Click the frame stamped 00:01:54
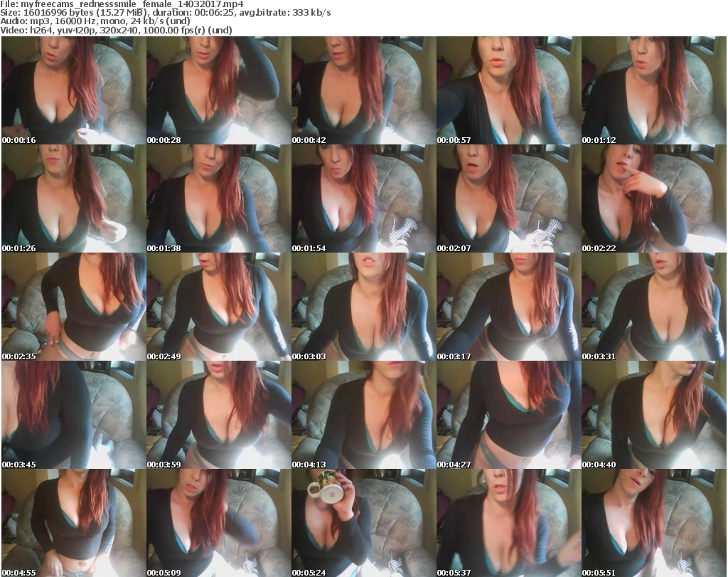This screenshot has width=728, height=577. pos(364,198)
